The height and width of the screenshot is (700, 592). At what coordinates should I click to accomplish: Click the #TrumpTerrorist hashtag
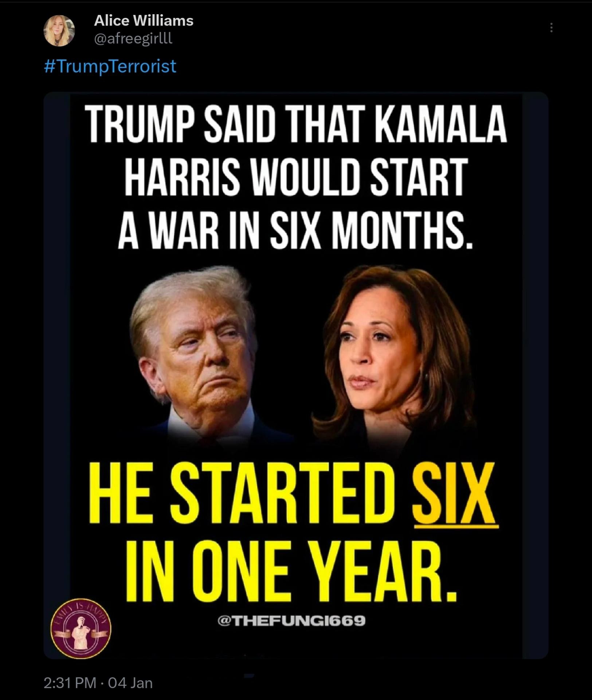point(110,66)
